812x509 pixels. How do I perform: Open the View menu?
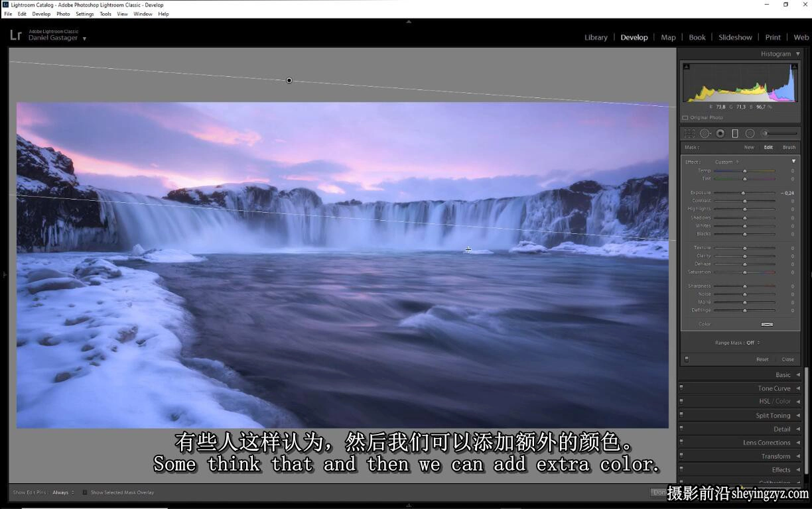tap(122, 14)
